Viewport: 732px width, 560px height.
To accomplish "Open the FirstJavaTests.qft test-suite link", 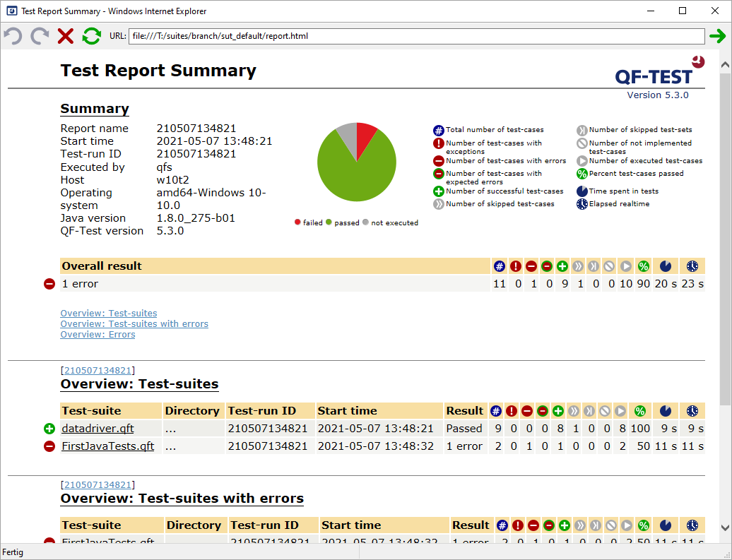I will click(x=108, y=446).
